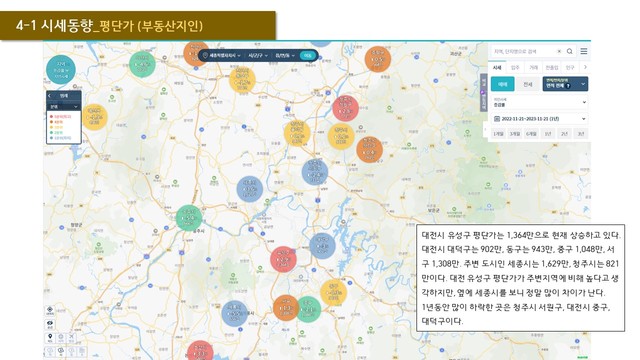Open the 세종특별자치시 city dropdown

(x=223, y=55)
